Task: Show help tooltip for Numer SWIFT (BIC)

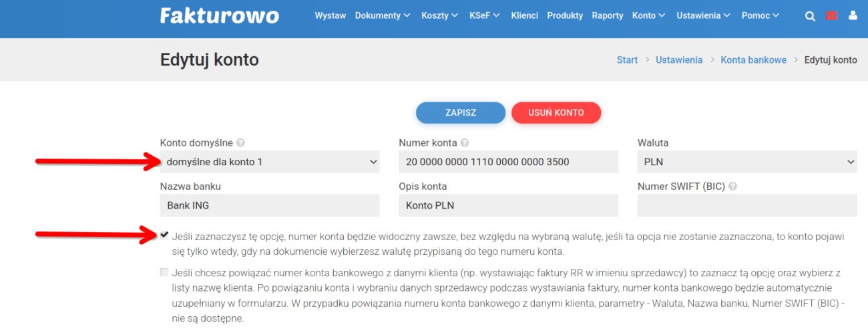Action: (732, 187)
